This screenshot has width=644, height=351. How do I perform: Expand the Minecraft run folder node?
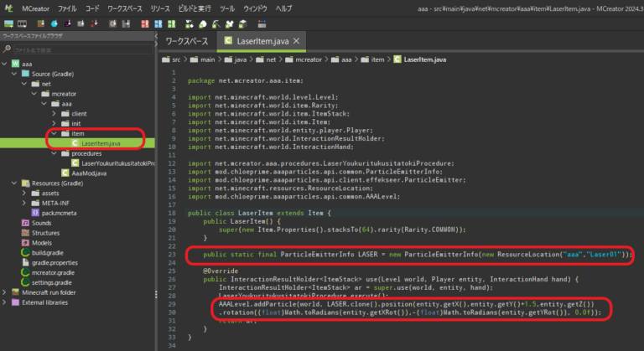5,292
